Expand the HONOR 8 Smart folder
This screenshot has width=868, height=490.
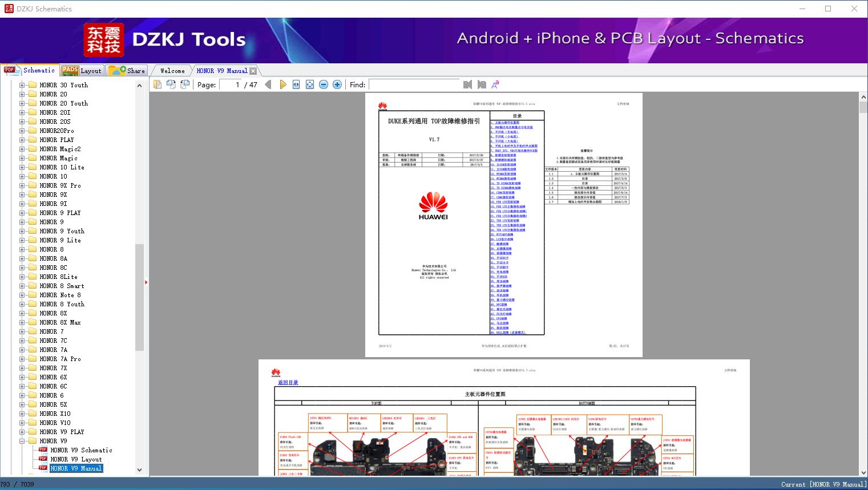point(22,286)
